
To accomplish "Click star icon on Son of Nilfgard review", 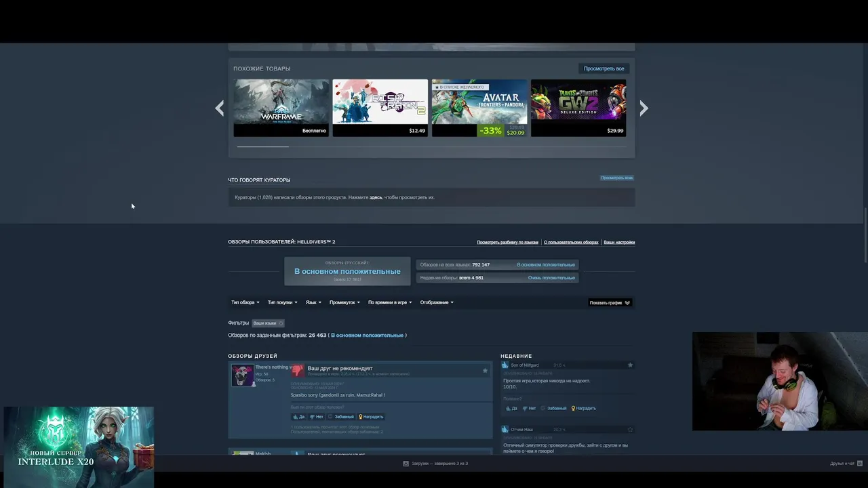I will (630, 365).
